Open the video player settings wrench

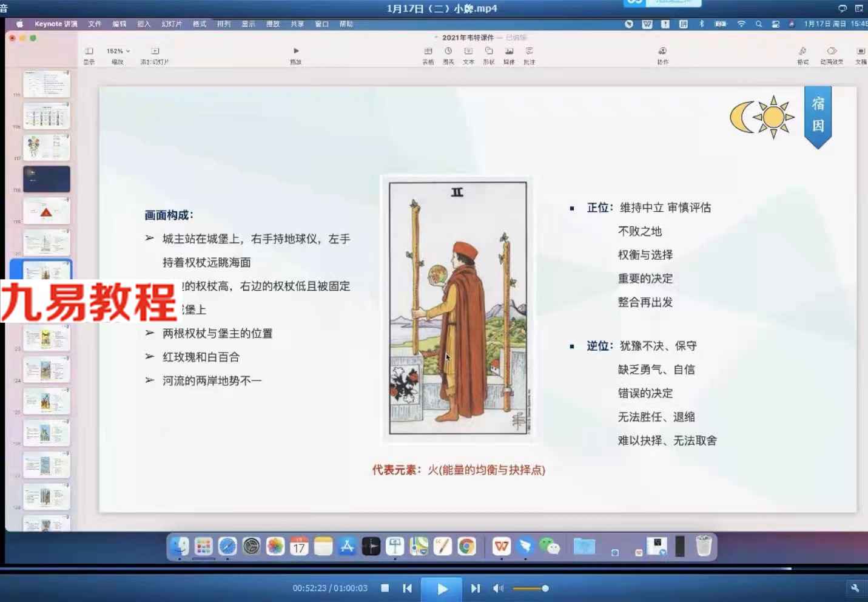click(x=855, y=588)
